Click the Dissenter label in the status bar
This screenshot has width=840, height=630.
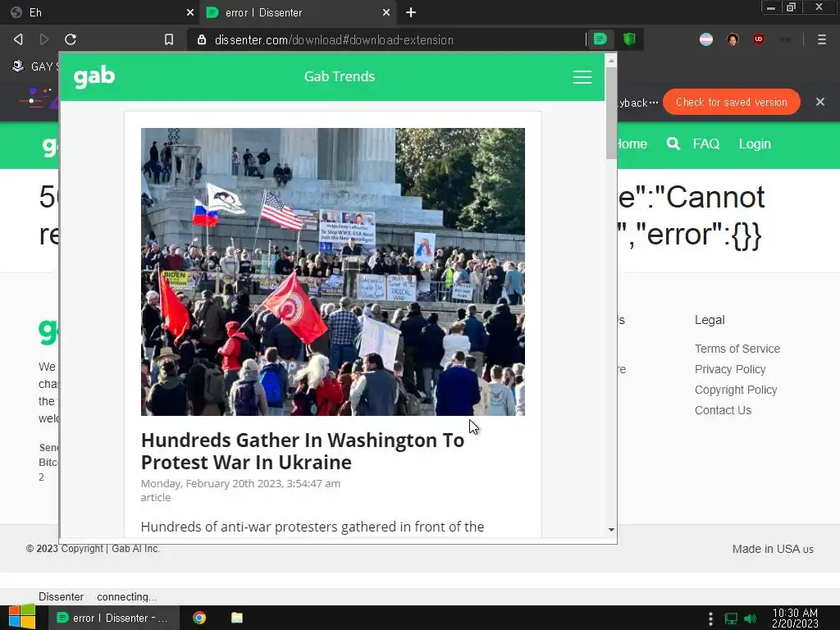pyautogui.click(x=61, y=596)
